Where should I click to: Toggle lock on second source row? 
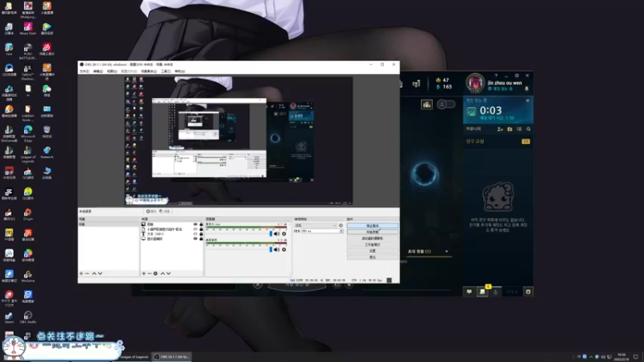201,229
